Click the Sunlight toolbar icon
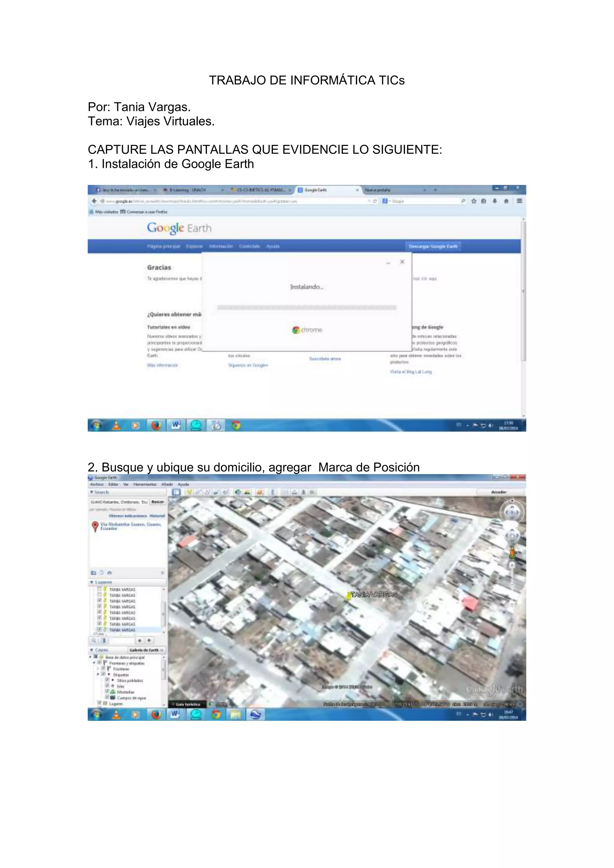Screen dimensions: 614x868 pos(247,492)
